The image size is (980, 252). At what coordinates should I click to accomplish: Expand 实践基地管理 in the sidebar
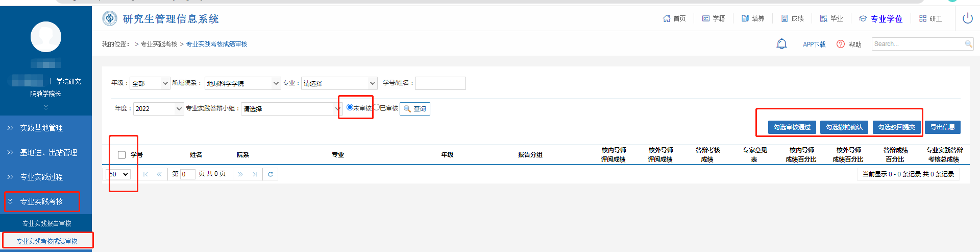click(41, 128)
